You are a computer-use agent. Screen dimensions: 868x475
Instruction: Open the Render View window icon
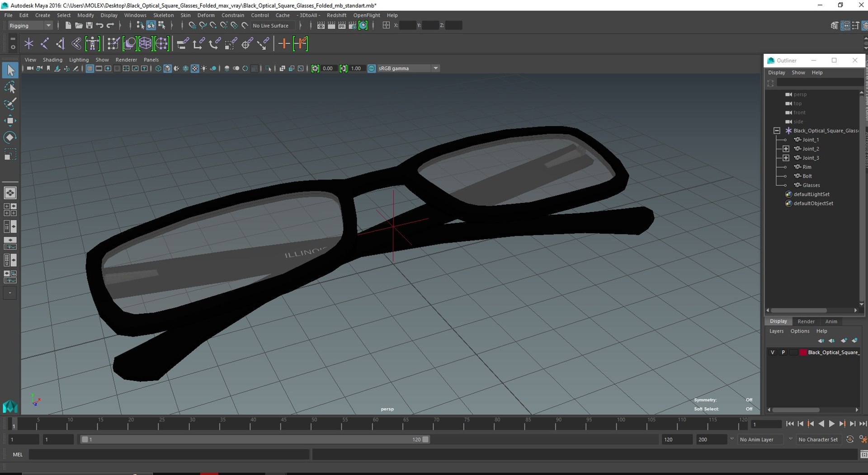click(x=321, y=26)
